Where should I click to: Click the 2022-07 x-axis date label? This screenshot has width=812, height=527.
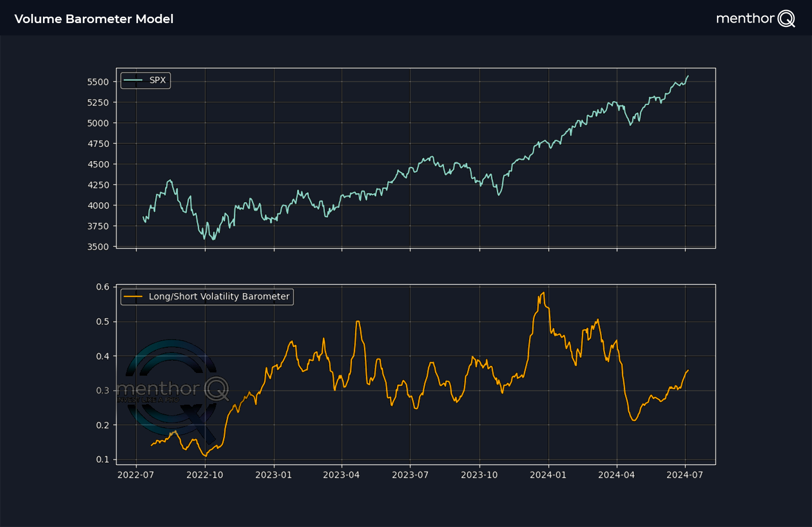pos(135,475)
